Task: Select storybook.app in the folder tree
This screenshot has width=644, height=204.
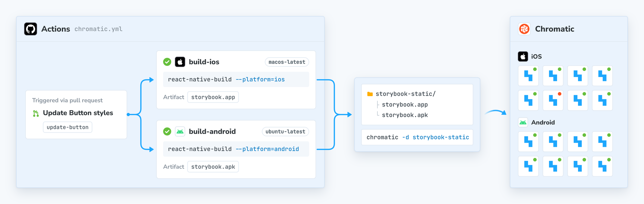Action: (405, 105)
